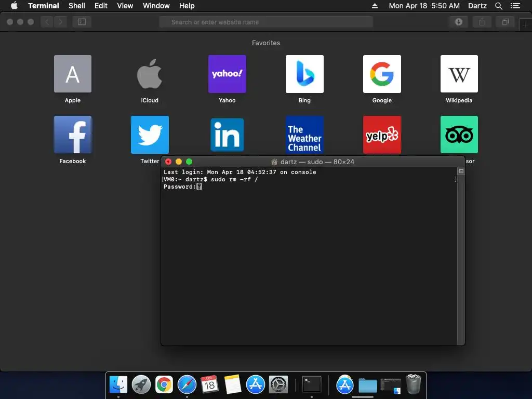Click Safari's forward arrow button
Viewport: 532px width, 399px height.
[60, 22]
